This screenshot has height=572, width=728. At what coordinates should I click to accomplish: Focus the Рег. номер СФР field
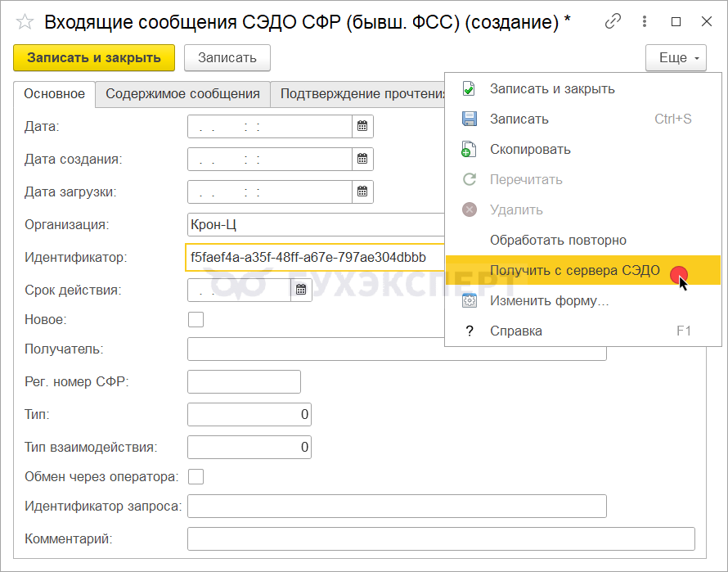pyautogui.click(x=244, y=382)
